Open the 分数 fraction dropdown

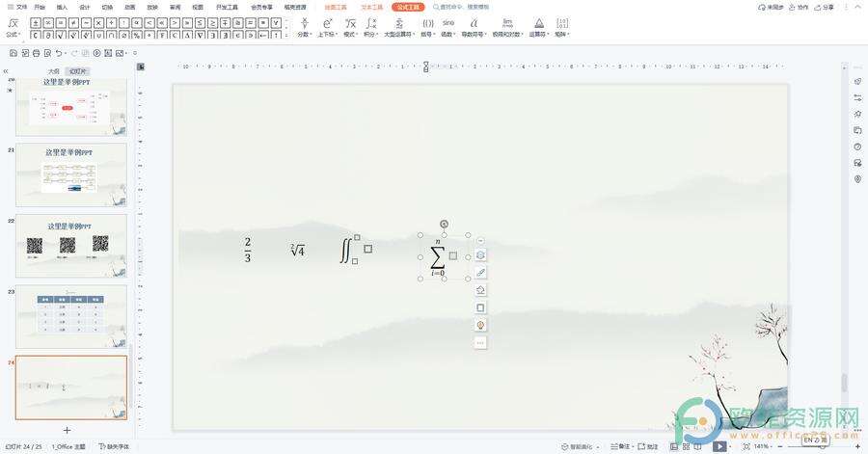304,28
